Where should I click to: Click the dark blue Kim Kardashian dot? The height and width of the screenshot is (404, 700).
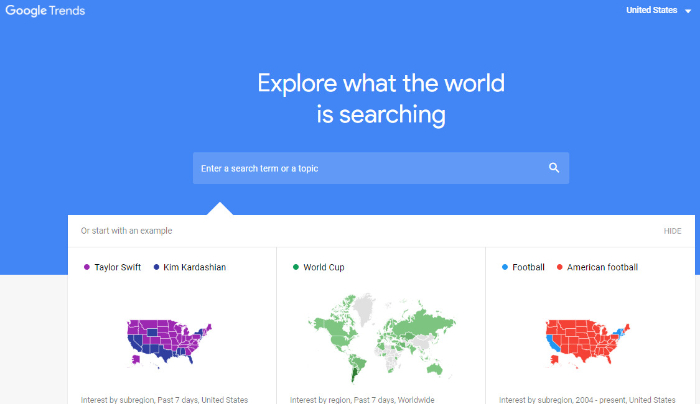coord(156,267)
